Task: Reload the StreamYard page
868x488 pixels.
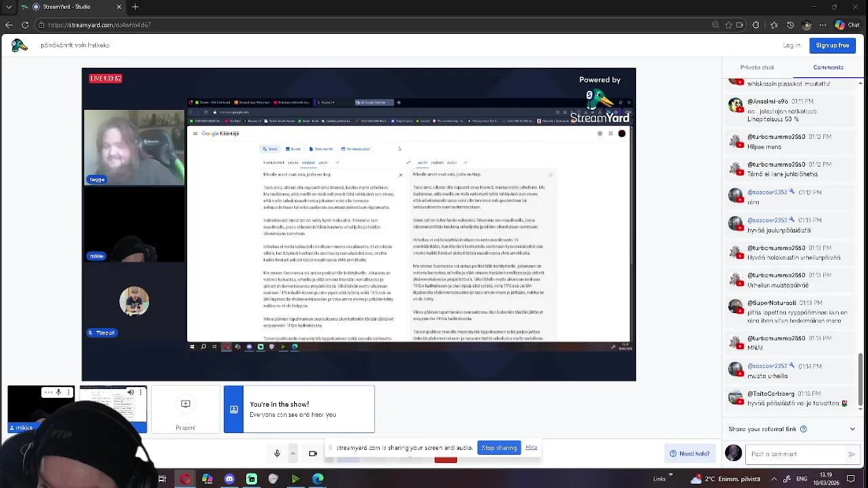Action: (25, 25)
